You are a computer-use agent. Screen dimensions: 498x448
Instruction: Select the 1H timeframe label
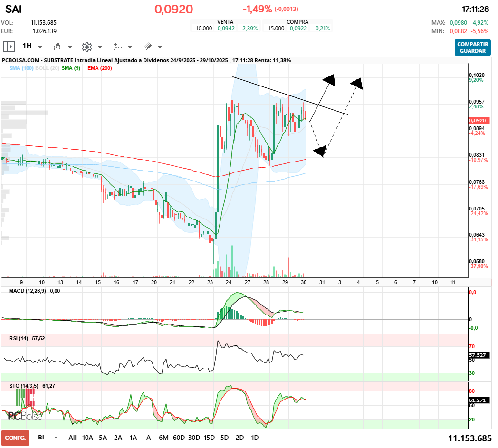coord(27,47)
